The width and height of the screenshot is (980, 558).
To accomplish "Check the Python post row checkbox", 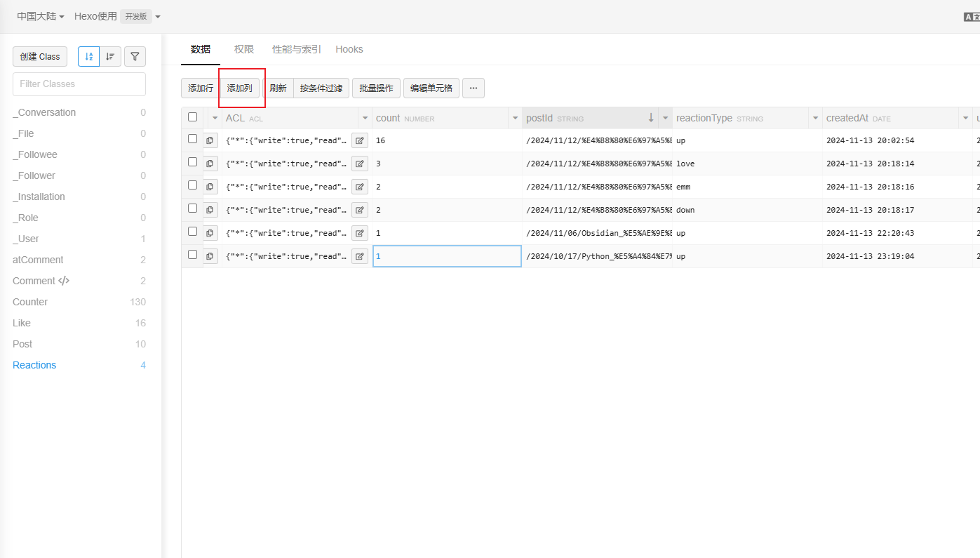I will point(192,255).
